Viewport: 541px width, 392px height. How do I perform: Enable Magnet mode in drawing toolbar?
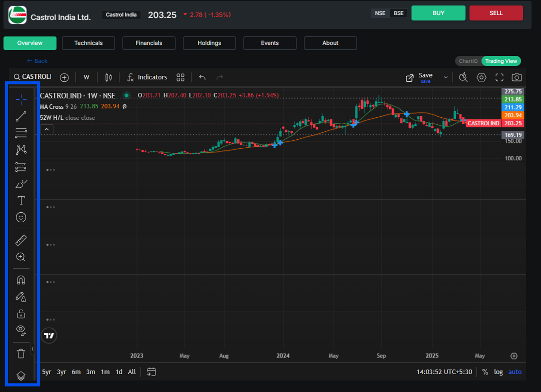[x=20, y=280]
